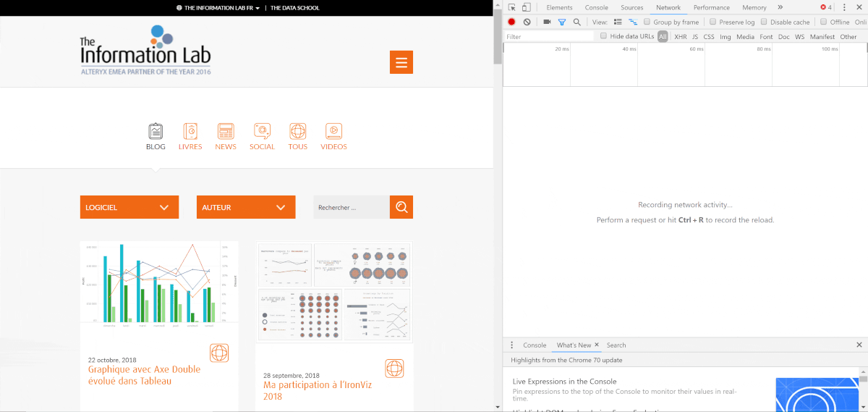The image size is (868, 412).
Task: Filter requests by All types
Action: (x=663, y=36)
